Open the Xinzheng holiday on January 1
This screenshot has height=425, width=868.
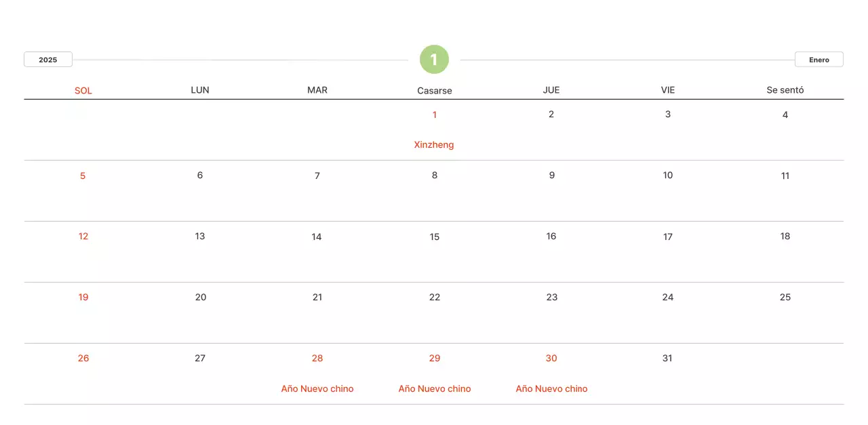click(x=434, y=144)
